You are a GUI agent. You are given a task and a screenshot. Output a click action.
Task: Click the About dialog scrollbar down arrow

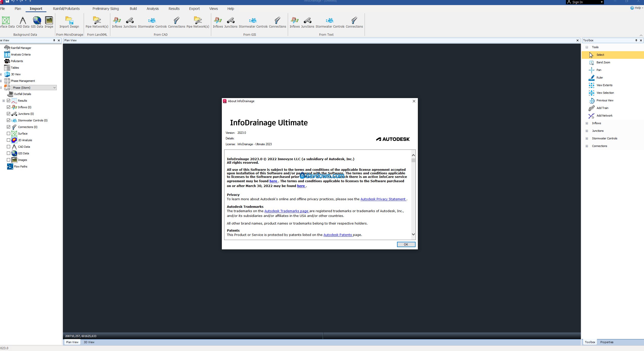413,234
